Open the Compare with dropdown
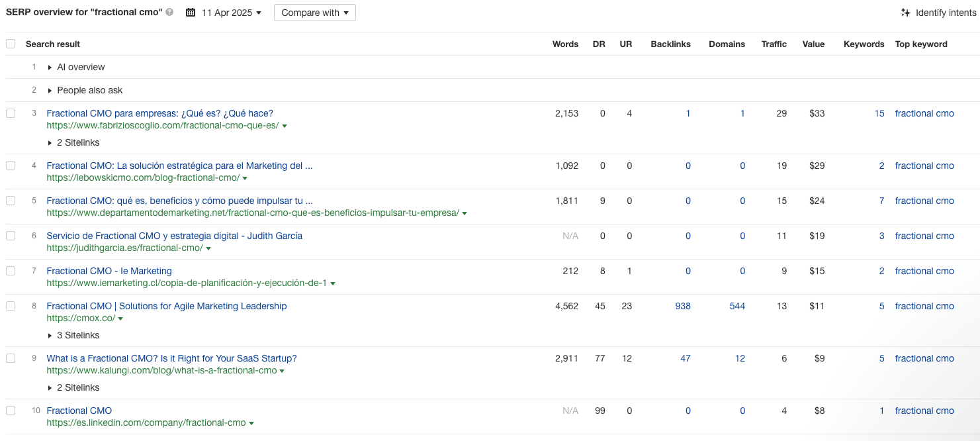980x441 pixels. (x=314, y=12)
